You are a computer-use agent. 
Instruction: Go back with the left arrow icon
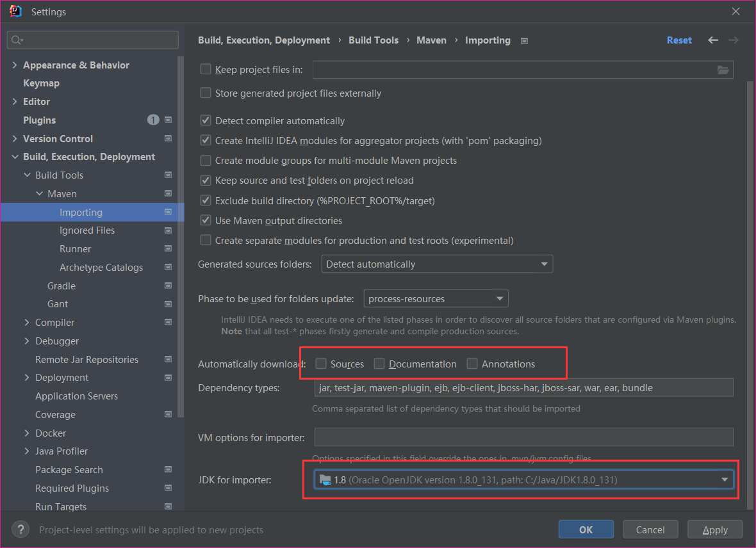(x=712, y=40)
